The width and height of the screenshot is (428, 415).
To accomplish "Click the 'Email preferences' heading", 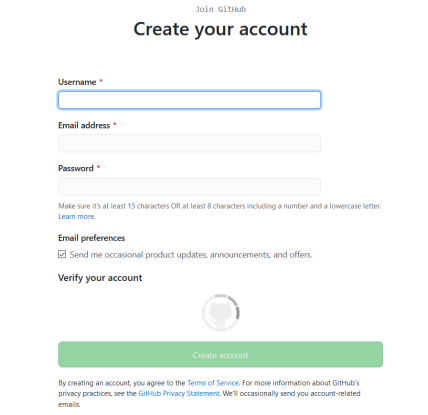I will (92, 238).
